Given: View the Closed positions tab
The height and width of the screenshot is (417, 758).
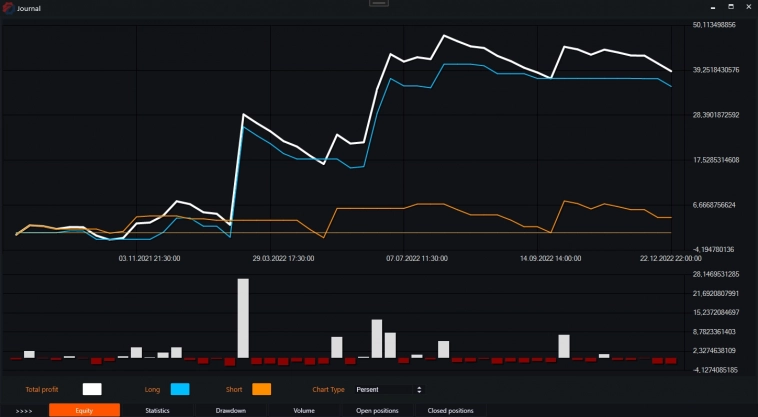Looking at the screenshot, I should [450, 410].
